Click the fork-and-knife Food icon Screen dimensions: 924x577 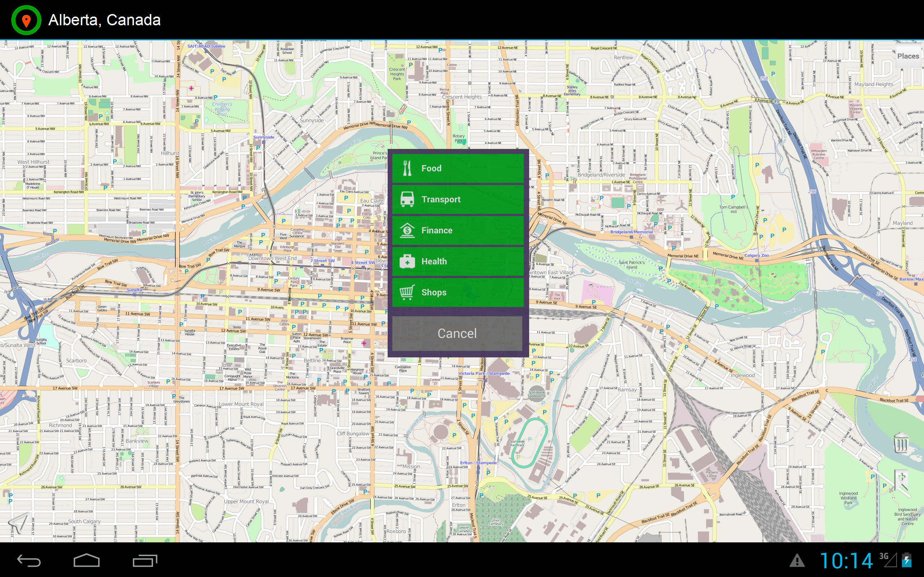click(x=407, y=168)
